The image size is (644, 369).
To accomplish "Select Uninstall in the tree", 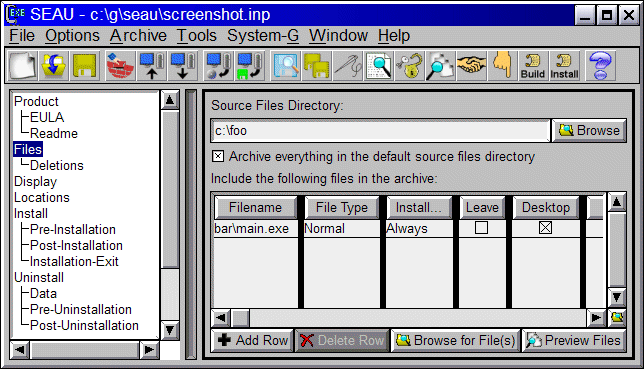I will (x=39, y=278).
